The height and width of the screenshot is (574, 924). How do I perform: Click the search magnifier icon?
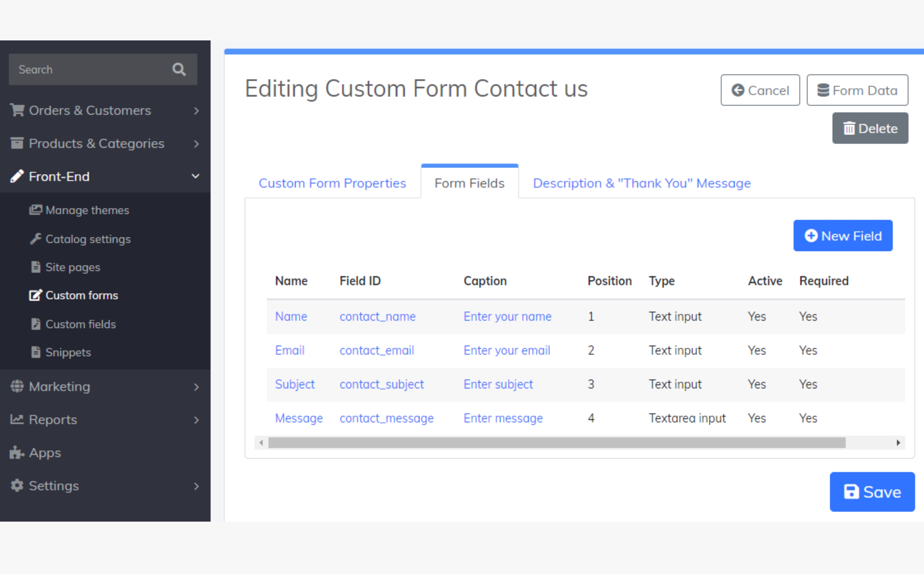[179, 70]
